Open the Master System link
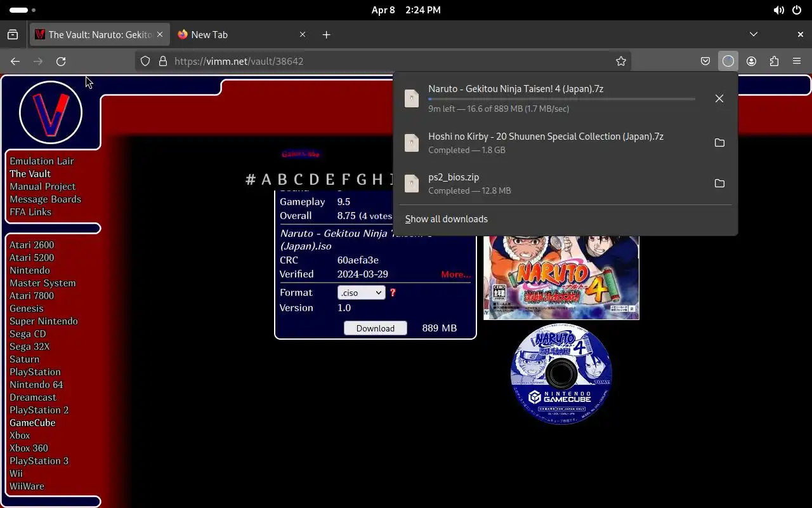Screen dimensions: 812x508 [x=43, y=283]
